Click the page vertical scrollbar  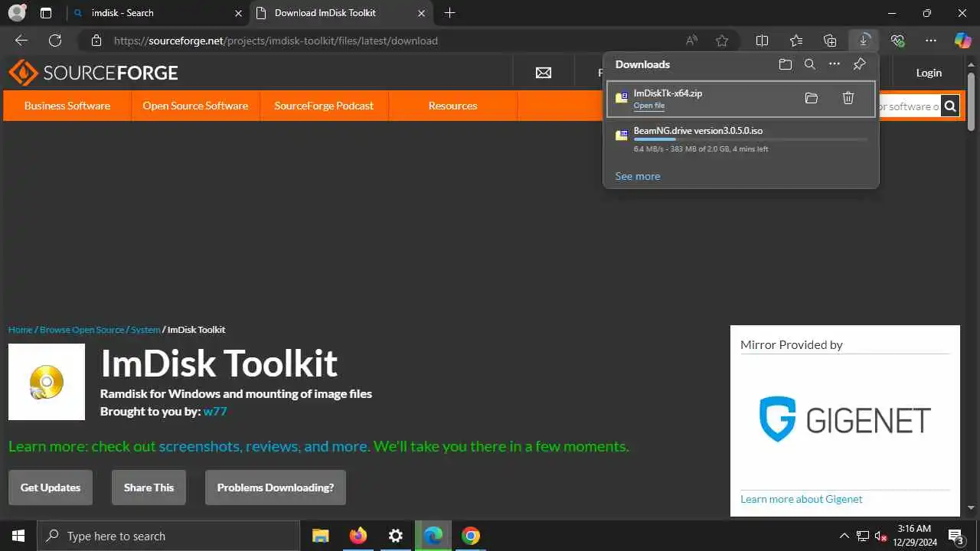pyautogui.click(x=972, y=101)
